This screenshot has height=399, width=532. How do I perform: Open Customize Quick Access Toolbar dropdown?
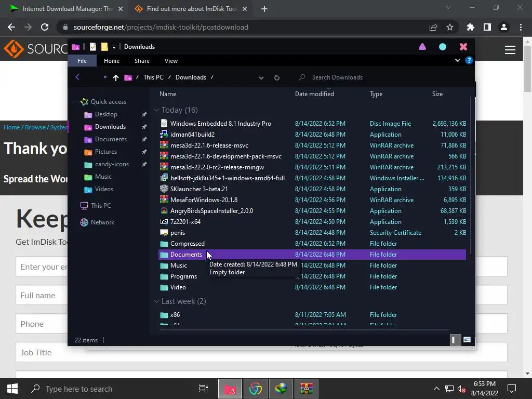[x=114, y=47]
